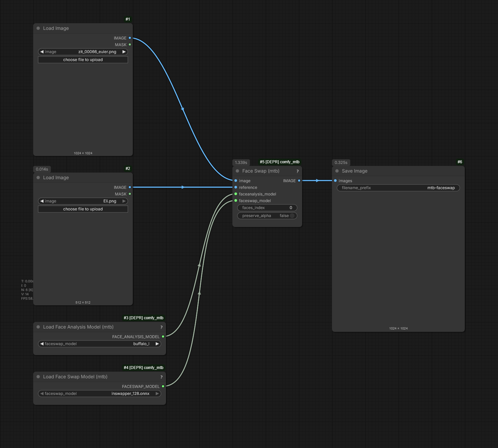This screenshot has width=498, height=448.
Task: Select next image after zit_00066_euler.png
Action: (x=124, y=52)
